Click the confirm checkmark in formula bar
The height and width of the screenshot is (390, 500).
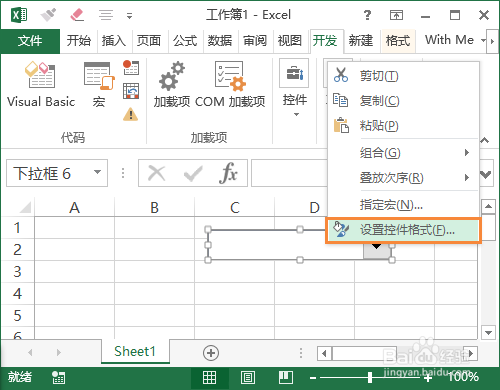pos(193,173)
